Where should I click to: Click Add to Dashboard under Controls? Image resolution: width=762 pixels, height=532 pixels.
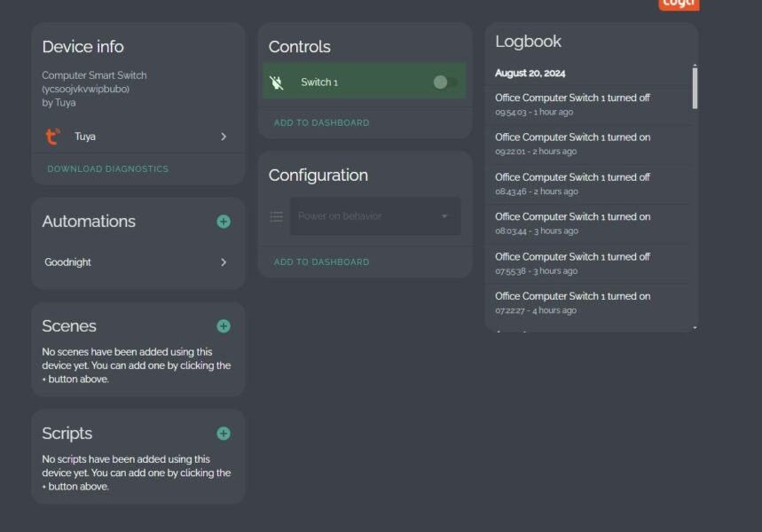pyautogui.click(x=321, y=122)
